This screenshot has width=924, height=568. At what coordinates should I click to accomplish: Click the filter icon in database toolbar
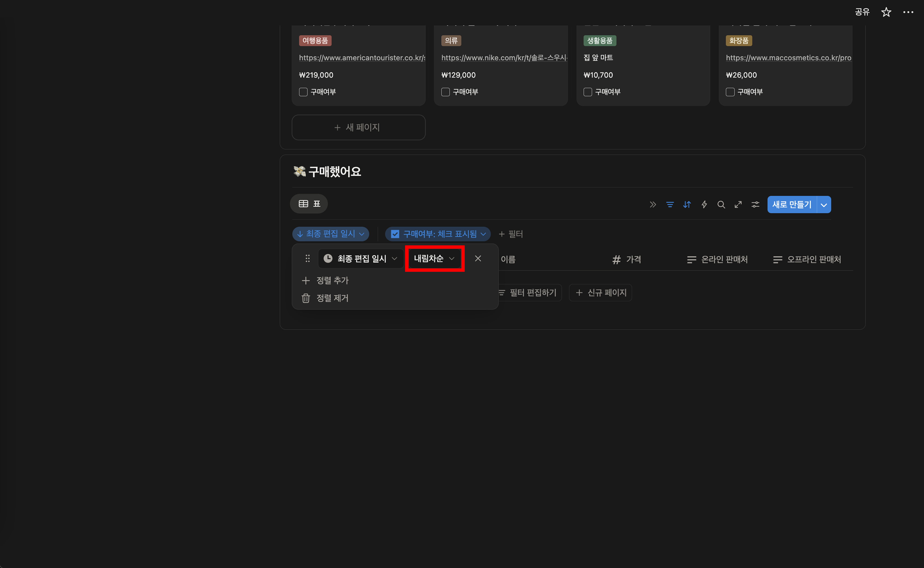tap(670, 204)
